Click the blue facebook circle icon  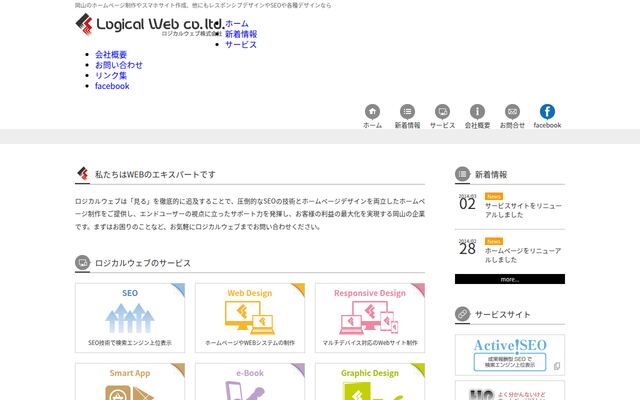pyautogui.click(x=547, y=111)
